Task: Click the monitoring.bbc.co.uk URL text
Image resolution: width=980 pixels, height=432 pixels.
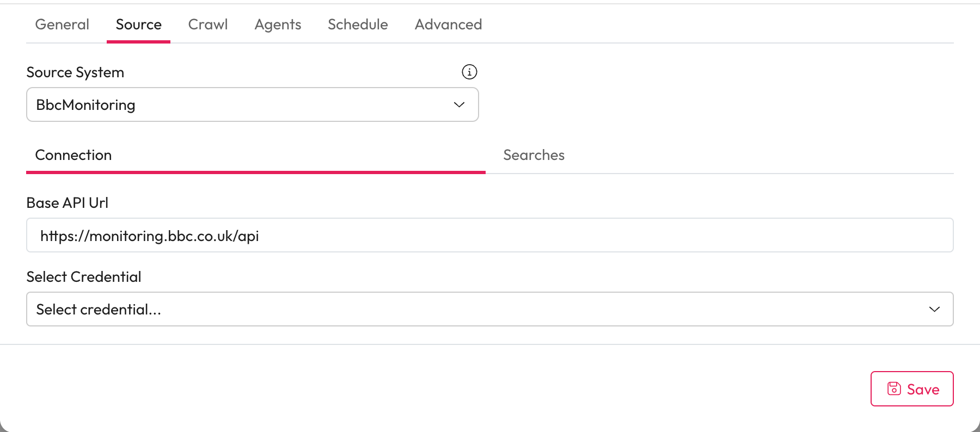Action: [x=150, y=236]
